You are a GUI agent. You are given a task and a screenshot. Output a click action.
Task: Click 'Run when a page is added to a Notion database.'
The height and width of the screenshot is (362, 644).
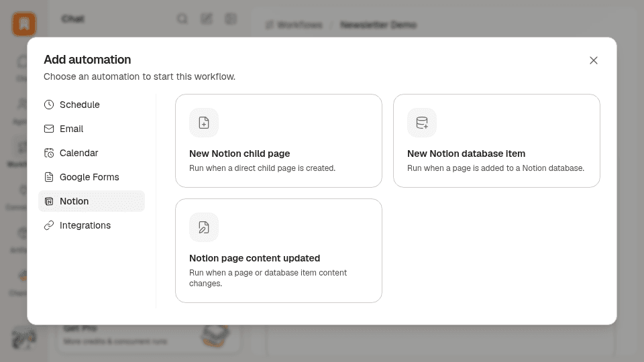(496, 168)
